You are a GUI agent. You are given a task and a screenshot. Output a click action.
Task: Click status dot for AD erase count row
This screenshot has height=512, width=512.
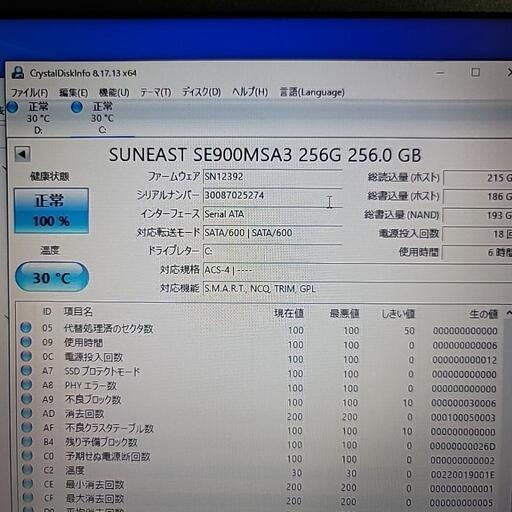(27, 413)
